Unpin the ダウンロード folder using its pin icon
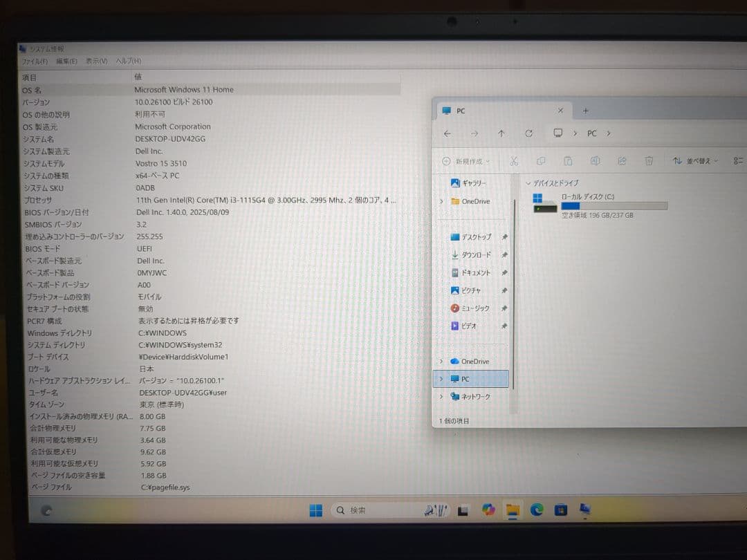 point(504,254)
